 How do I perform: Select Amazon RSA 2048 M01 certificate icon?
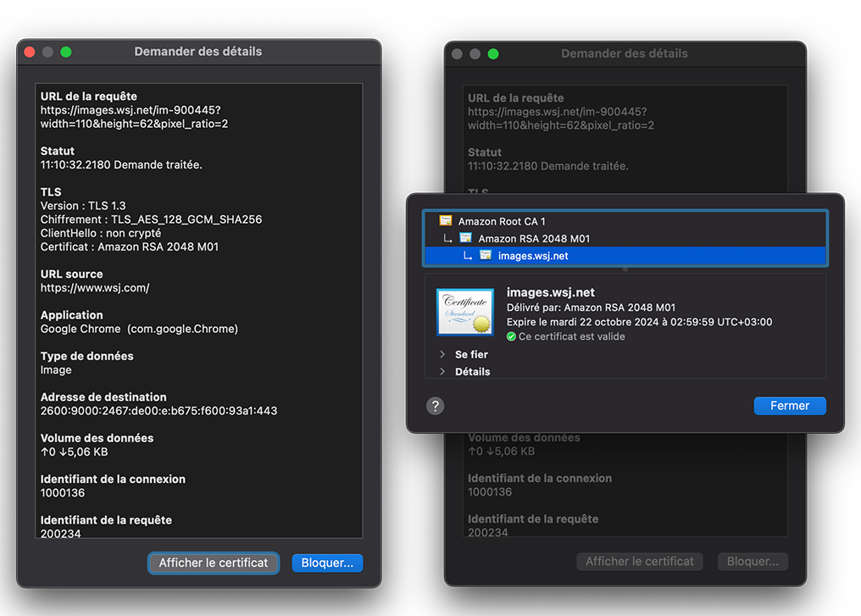point(465,238)
